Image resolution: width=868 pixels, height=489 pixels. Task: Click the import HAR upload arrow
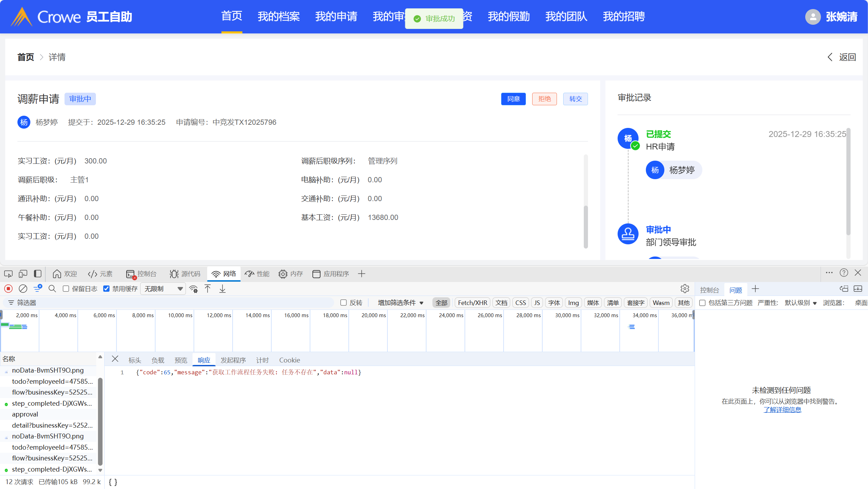[x=208, y=289]
